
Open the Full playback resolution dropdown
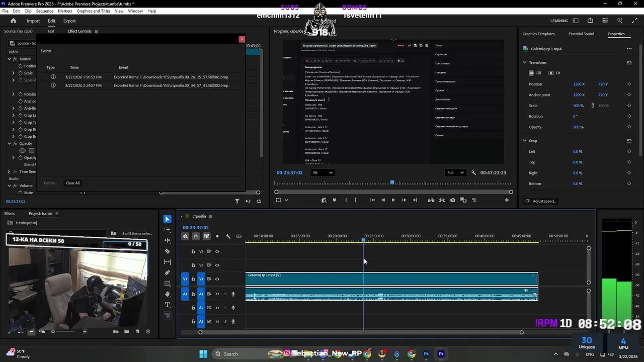click(x=455, y=172)
